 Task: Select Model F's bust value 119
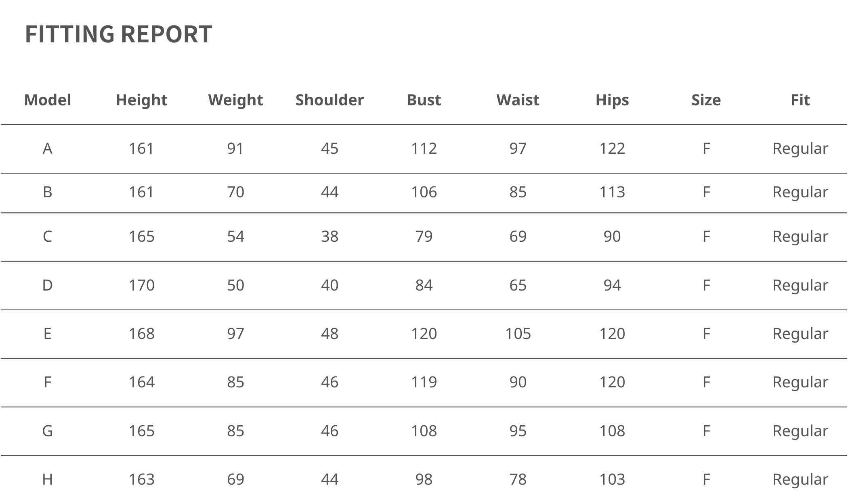(x=424, y=382)
